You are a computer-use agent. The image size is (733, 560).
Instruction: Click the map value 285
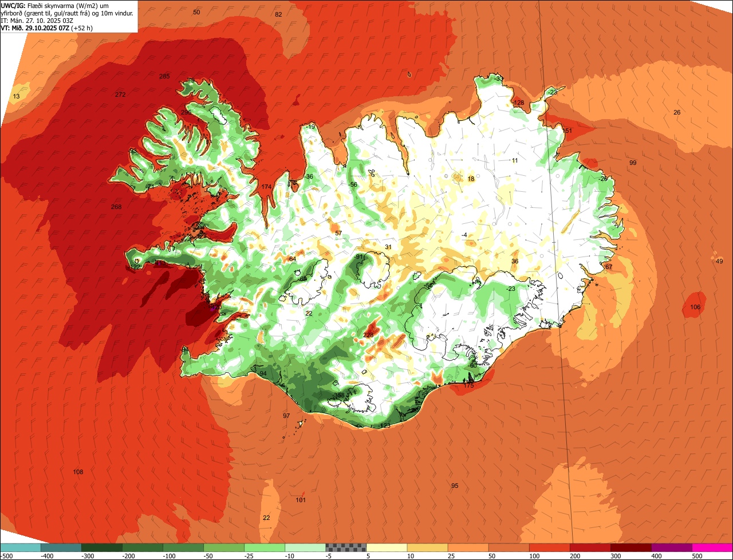164,77
